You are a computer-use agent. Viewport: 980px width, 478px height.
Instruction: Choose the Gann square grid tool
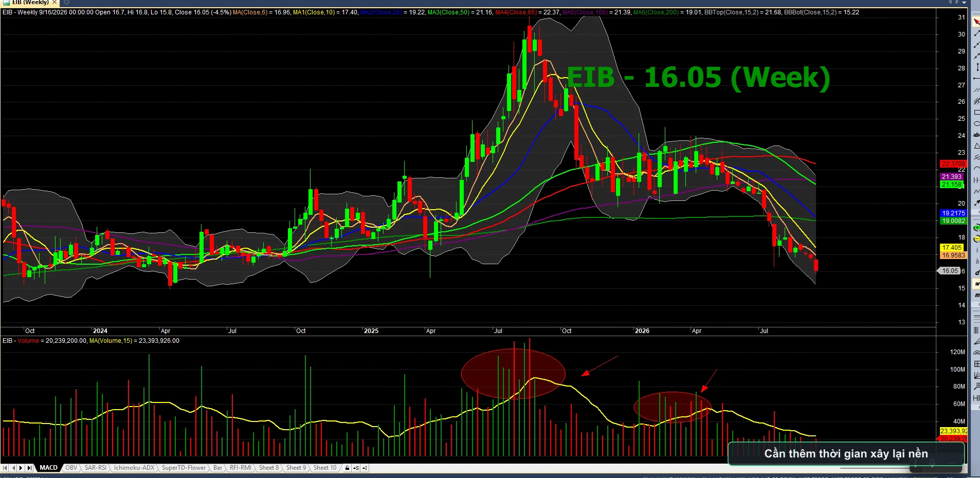click(976, 364)
